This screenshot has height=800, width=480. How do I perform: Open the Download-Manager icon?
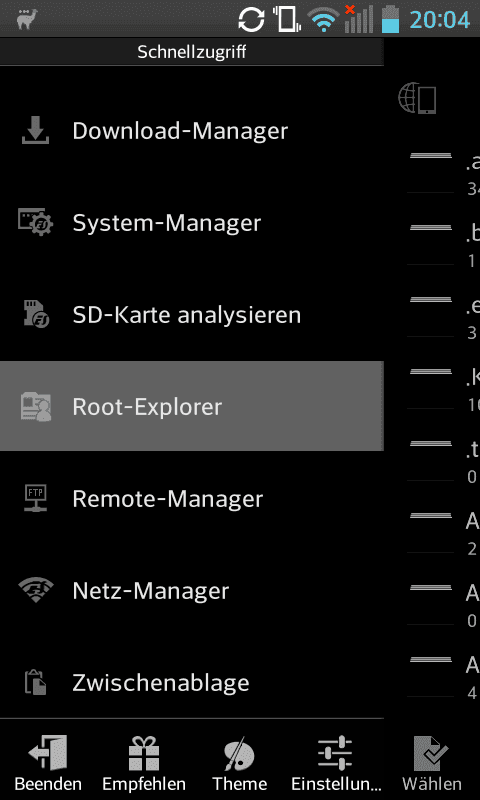click(x=35, y=131)
